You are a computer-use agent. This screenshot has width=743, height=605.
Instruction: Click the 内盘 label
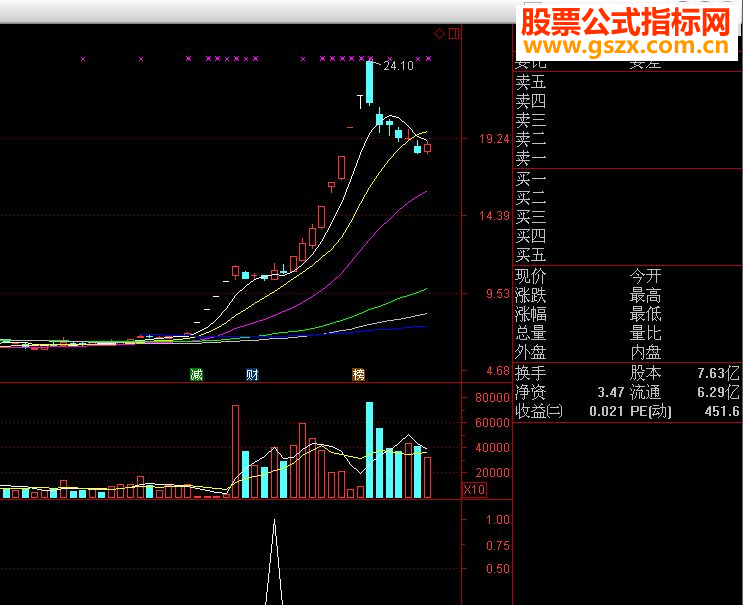click(x=645, y=352)
